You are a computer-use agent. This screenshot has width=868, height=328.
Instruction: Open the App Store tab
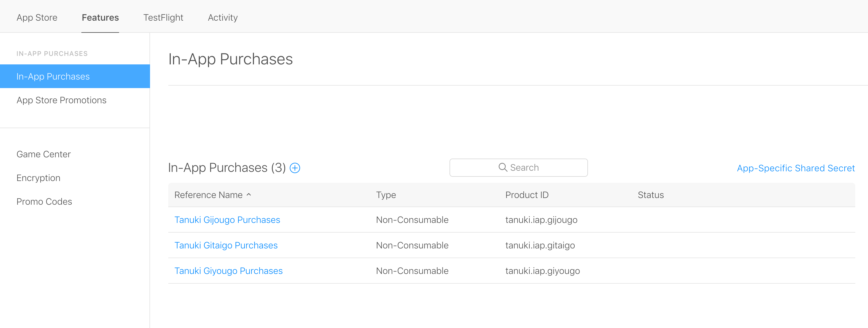tap(37, 18)
